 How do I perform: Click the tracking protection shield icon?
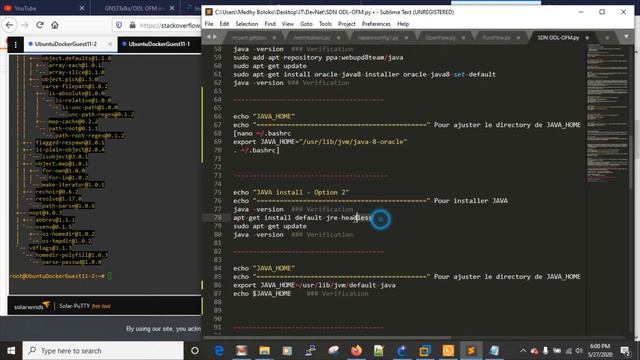(x=119, y=25)
